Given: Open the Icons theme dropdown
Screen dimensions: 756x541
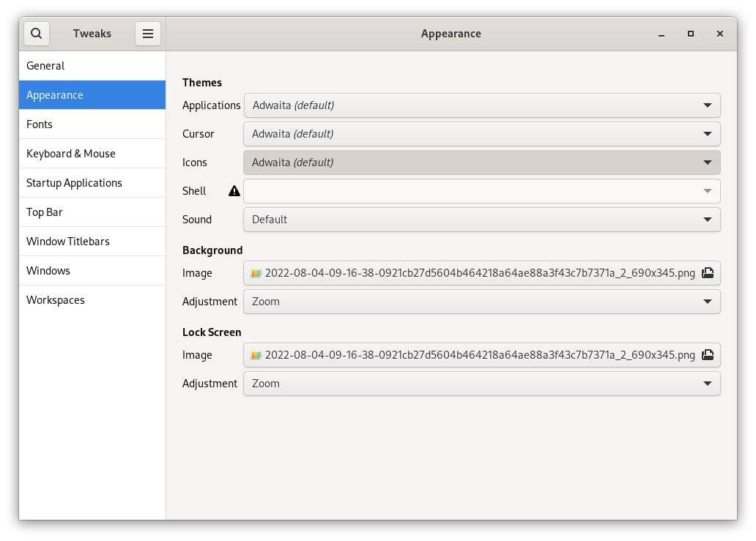Looking at the screenshot, I should point(481,163).
